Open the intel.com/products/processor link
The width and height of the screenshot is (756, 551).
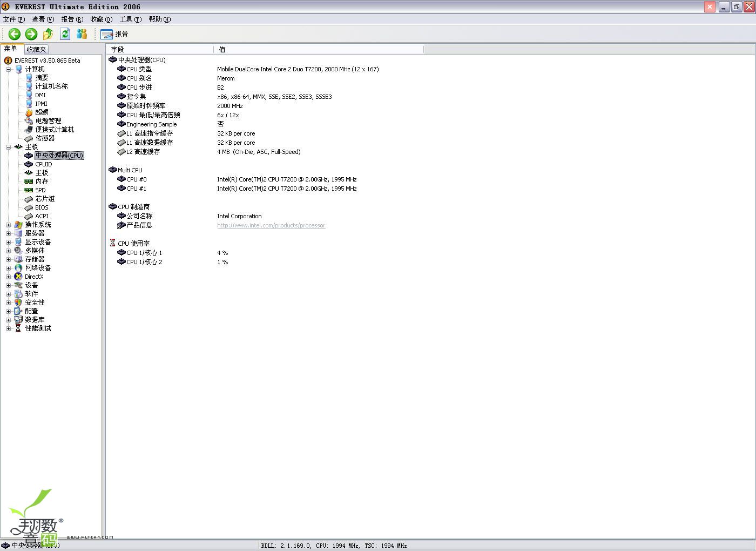point(271,225)
